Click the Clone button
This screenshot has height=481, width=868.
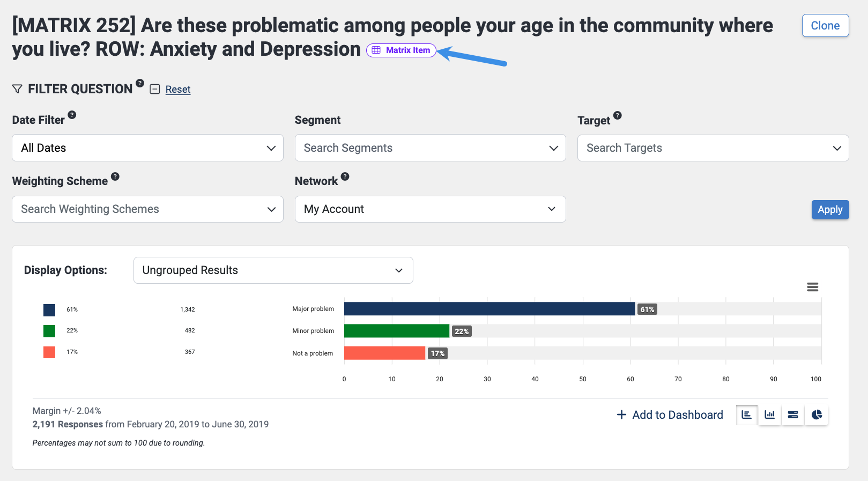click(825, 26)
